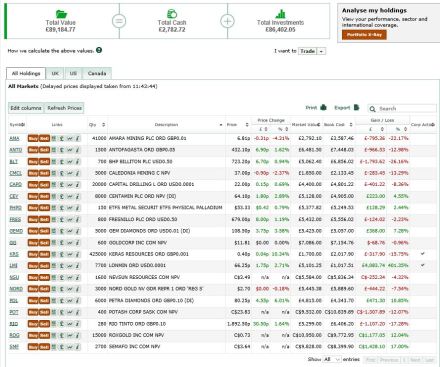Click the Export document icon
Viewport: 440px width, 367px height.
[356, 107]
